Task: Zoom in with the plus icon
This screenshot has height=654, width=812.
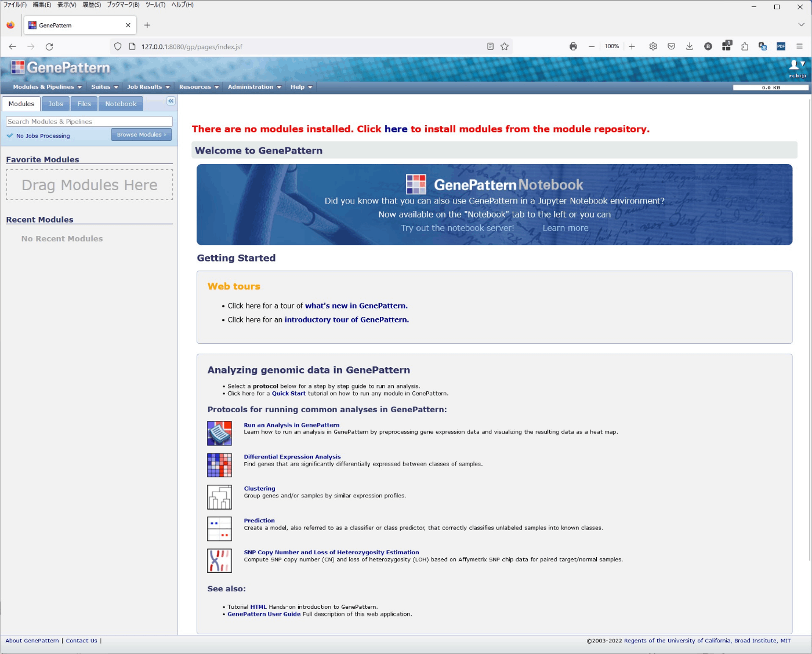Action: (x=632, y=46)
